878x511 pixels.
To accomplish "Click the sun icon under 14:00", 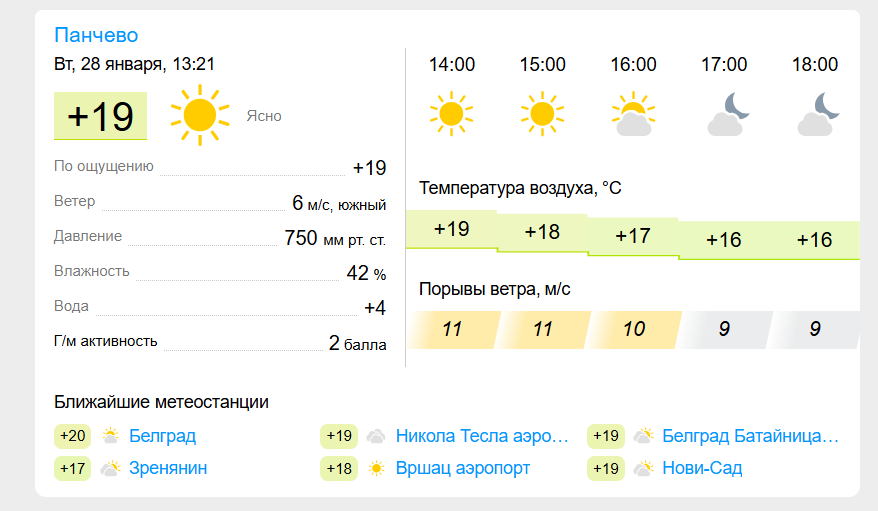I will click(451, 114).
